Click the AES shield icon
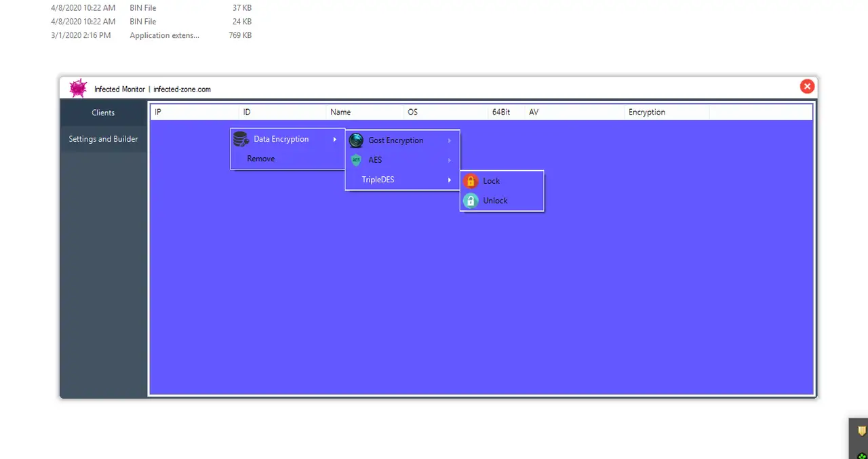The height and width of the screenshot is (459, 868). [x=356, y=159]
